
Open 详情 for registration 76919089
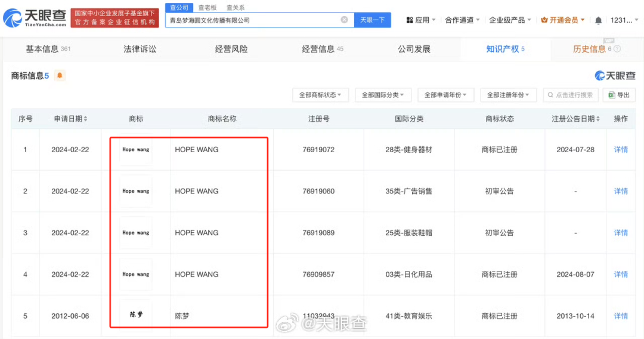click(x=621, y=233)
